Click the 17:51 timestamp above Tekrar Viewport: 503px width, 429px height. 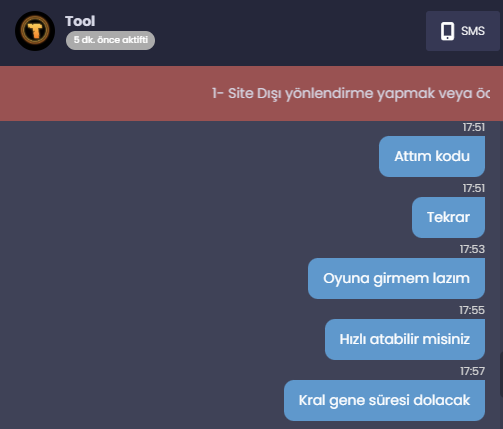(x=474, y=188)
